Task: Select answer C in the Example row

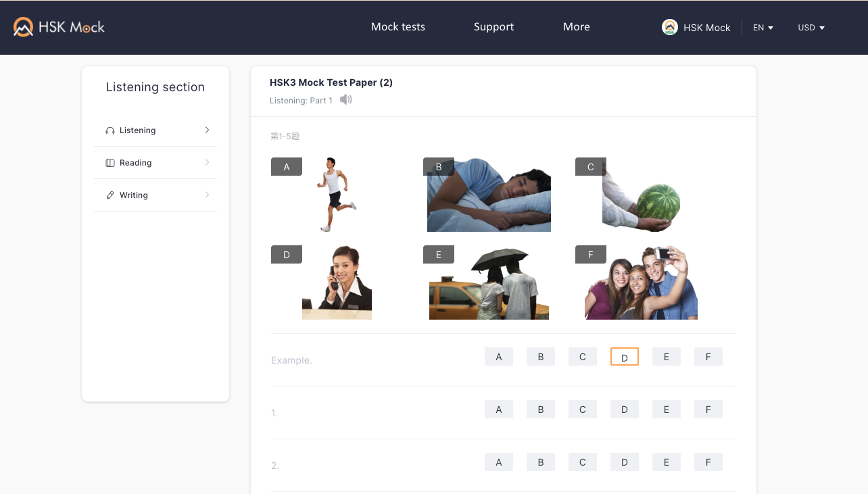Action: [583, 357]
